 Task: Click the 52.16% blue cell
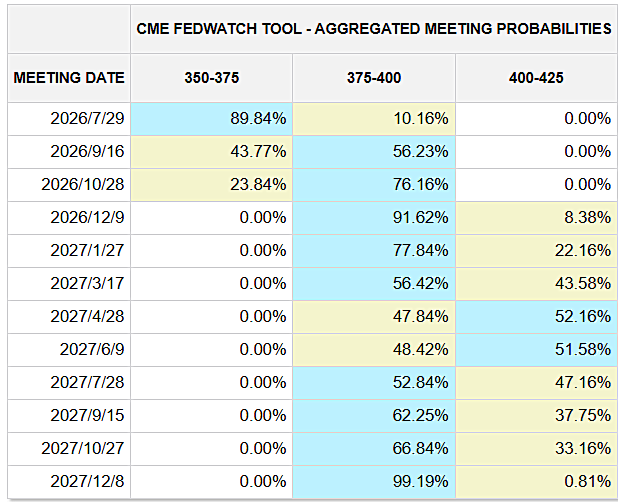point(536,317)
